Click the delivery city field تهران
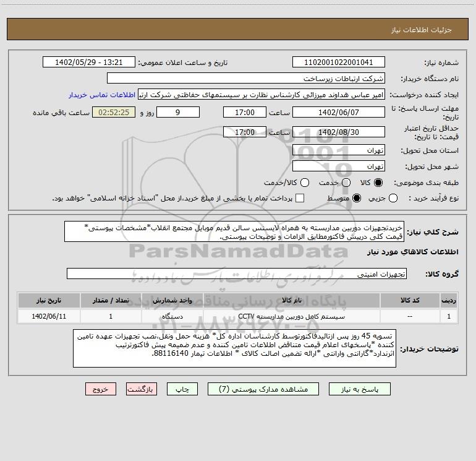This screenshot has height=461, width=476. (339, 166)
